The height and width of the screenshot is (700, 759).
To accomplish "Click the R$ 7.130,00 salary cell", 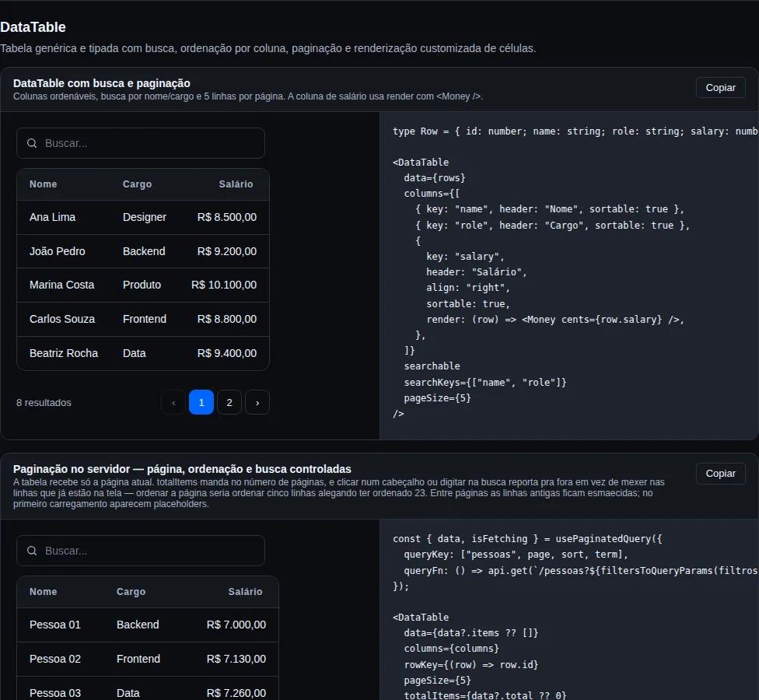I will point(236,659).
